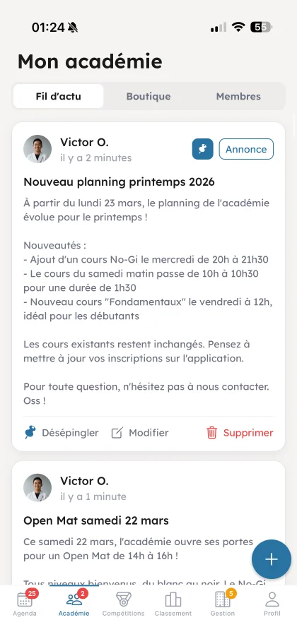Tap the Nouveau planning printemps 2026 title
Viewport: 297px width, 644px height.
click(x=120, y=182)
